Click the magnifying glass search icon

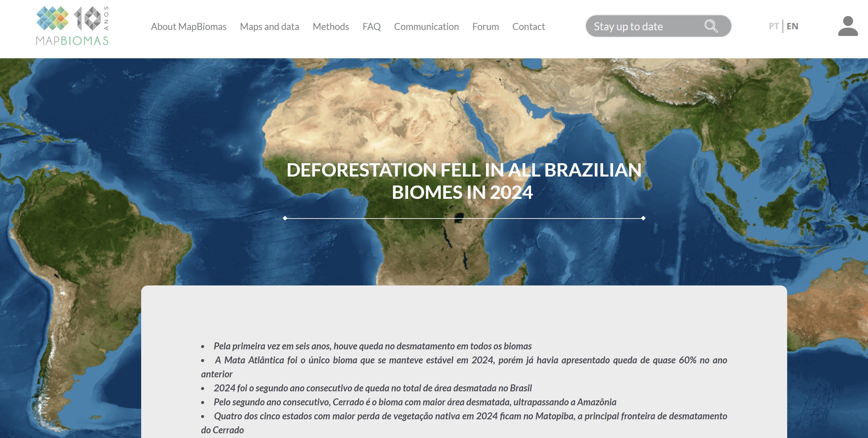pos(711,26)
